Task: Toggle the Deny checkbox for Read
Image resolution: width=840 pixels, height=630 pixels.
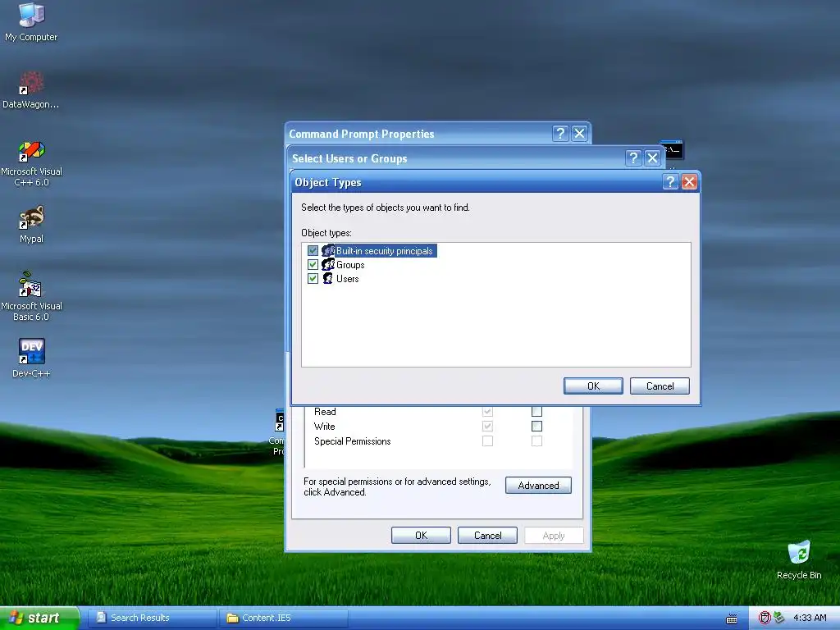Action: (x=536, y=412)
